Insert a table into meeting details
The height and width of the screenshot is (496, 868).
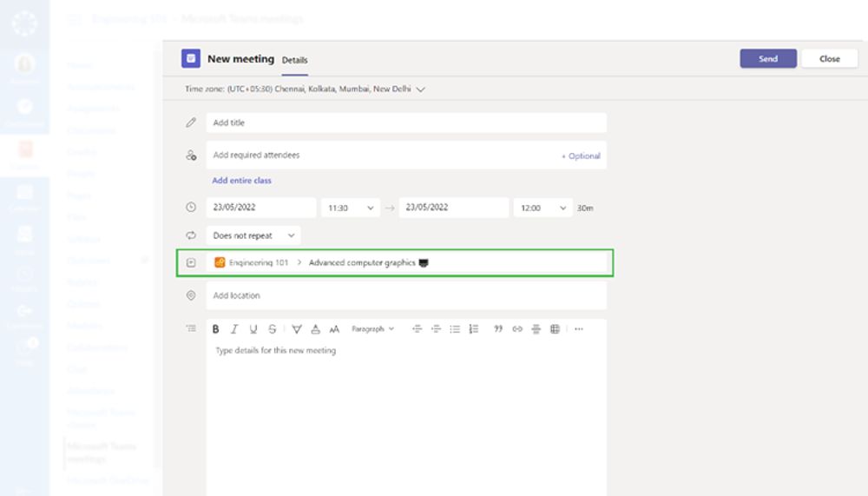(555, 329)
